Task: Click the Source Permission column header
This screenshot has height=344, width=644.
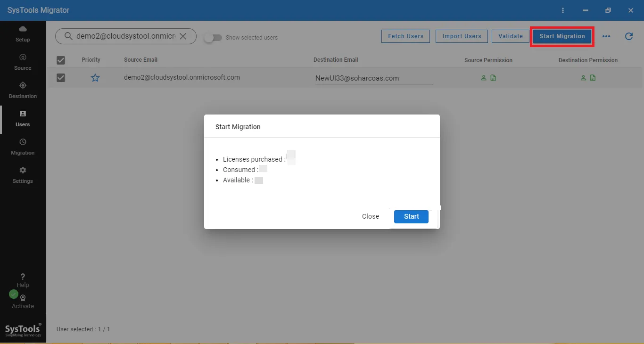Action: [488, 60]
